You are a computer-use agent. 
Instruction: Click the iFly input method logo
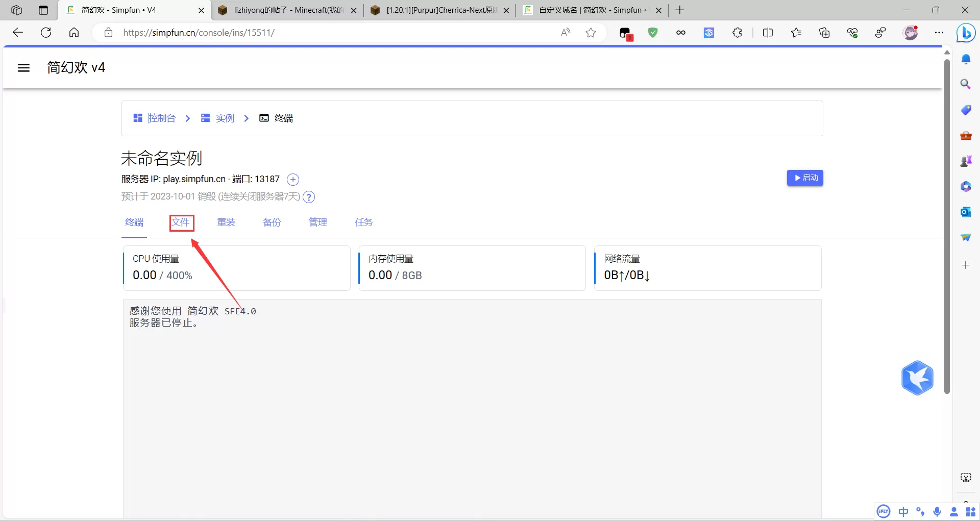coord(884,511)
